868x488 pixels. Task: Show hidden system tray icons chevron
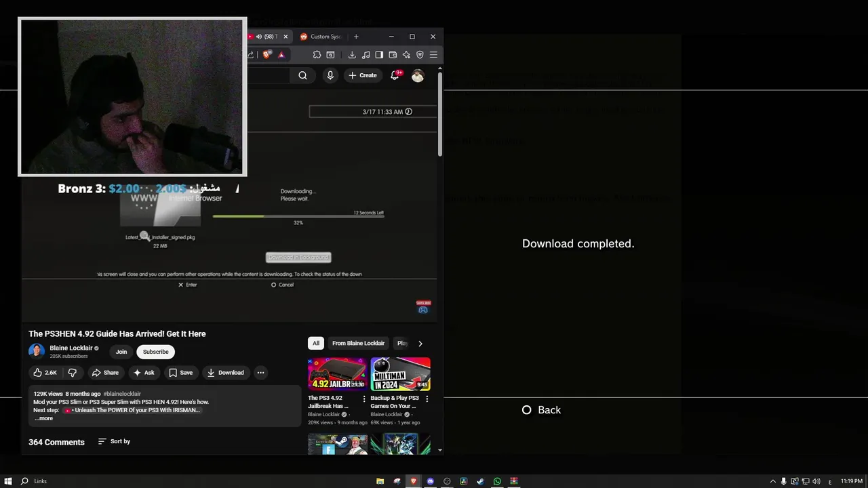(772, 481)
